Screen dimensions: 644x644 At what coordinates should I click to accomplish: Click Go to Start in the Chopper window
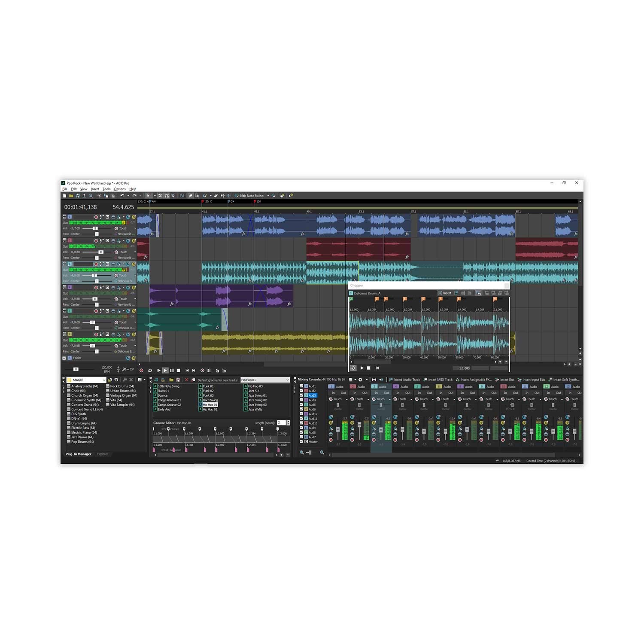377,368
